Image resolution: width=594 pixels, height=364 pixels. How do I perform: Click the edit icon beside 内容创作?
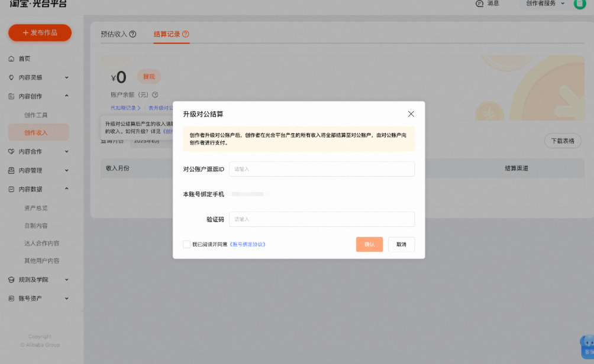(11, 96)
